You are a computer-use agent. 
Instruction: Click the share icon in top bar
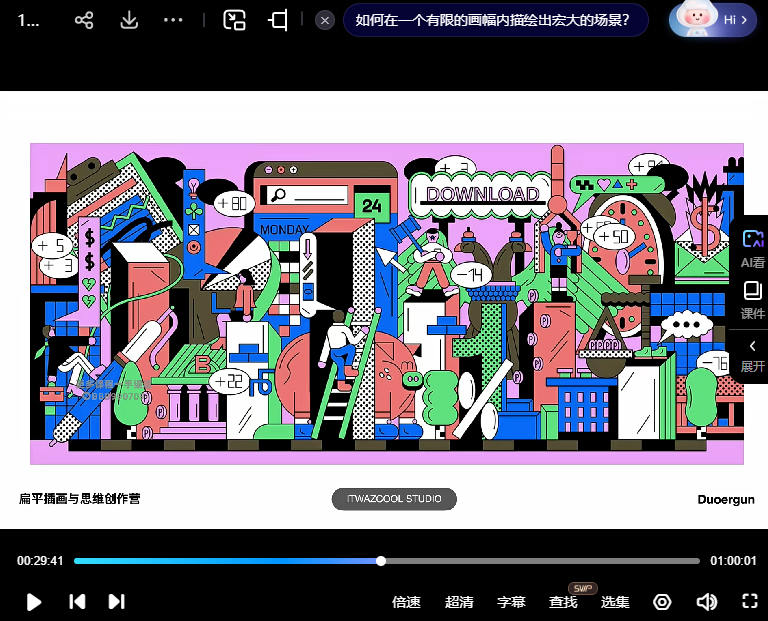click(x=85, y=20)
